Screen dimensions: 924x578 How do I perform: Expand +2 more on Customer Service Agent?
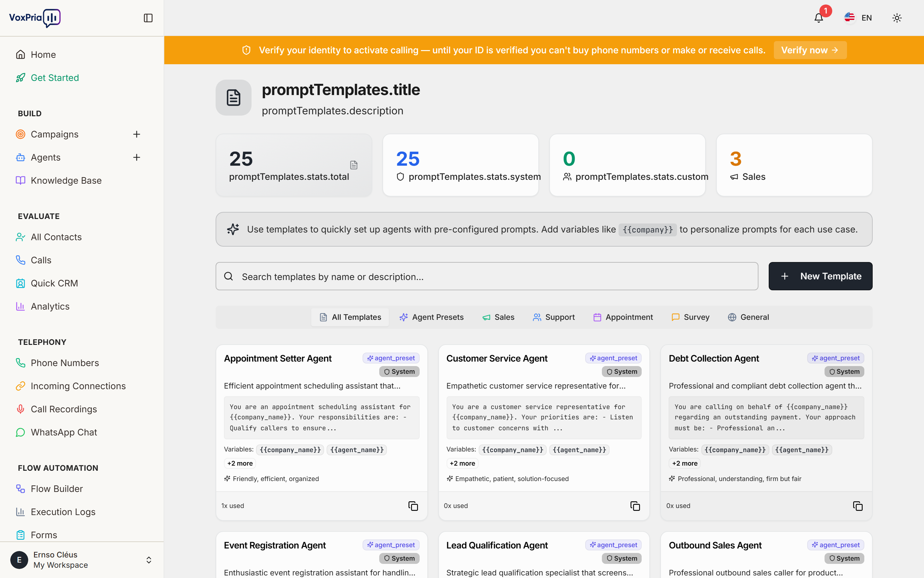[x=462, y=463]
